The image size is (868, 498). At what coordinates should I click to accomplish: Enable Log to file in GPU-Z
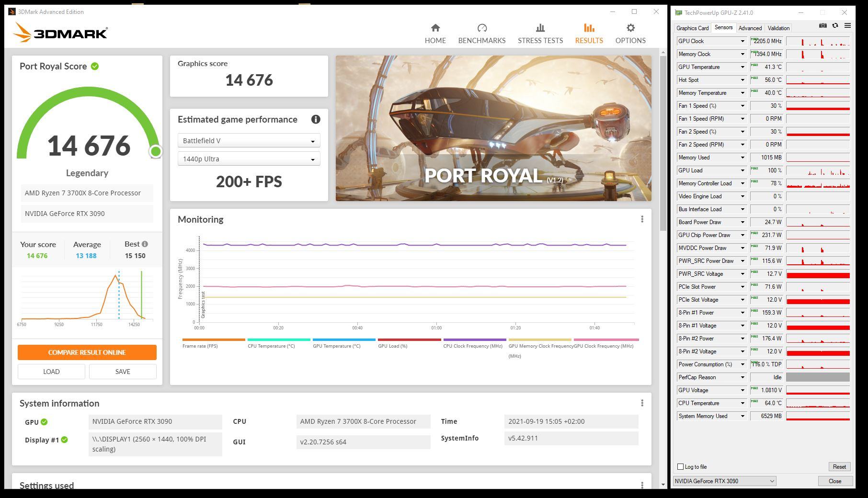(x=680, y=466)
